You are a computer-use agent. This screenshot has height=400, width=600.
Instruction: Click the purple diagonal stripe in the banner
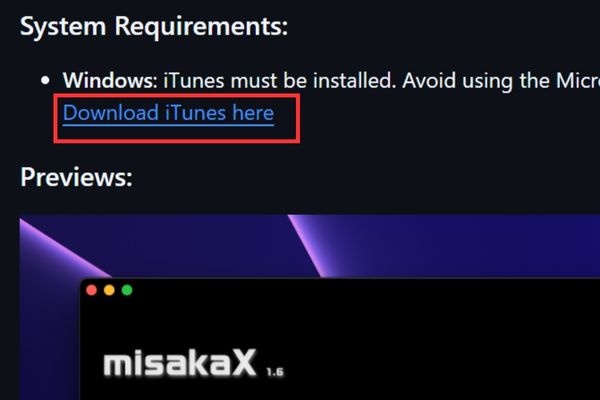(308, 245)
